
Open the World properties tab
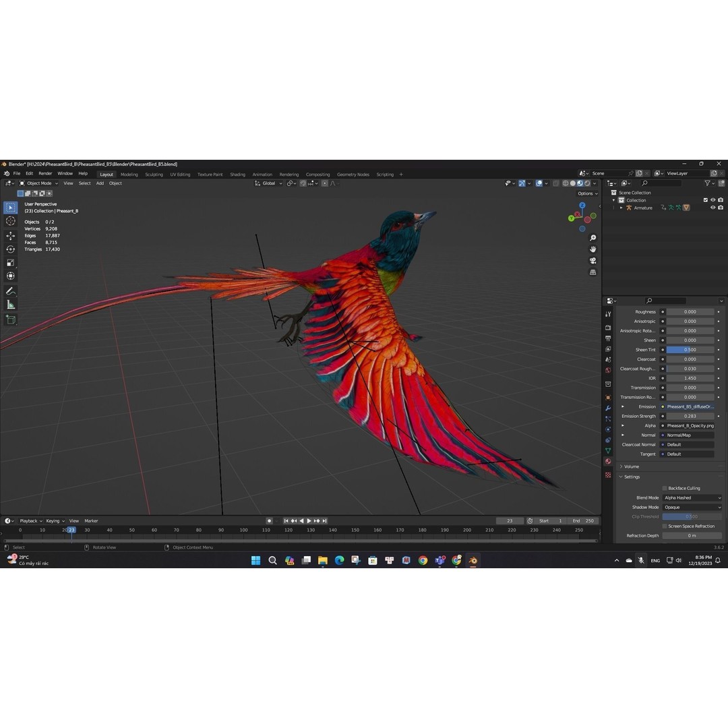[608, 371]
